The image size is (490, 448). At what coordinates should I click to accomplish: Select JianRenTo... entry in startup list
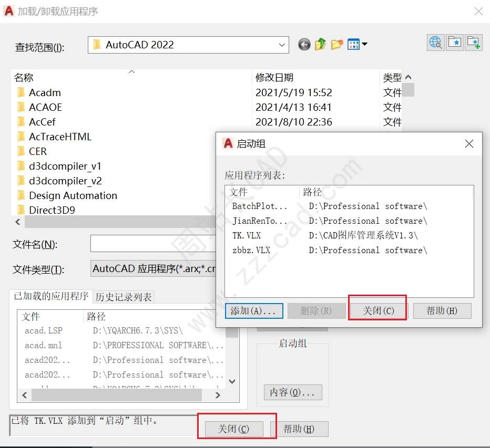tap(259, 221)
